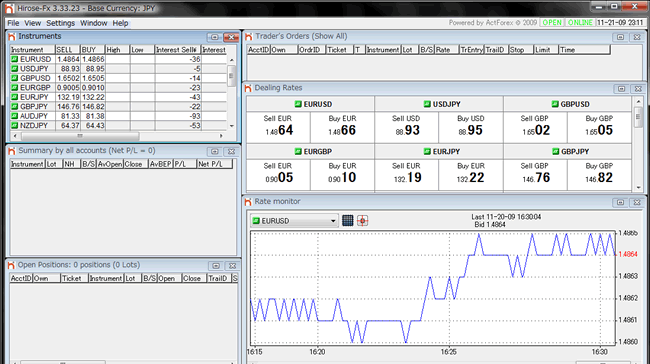650x364 pixels.
Task: Click the Net P/L column header in Summary
Action: pyautogui.click(x=214, y=164)
